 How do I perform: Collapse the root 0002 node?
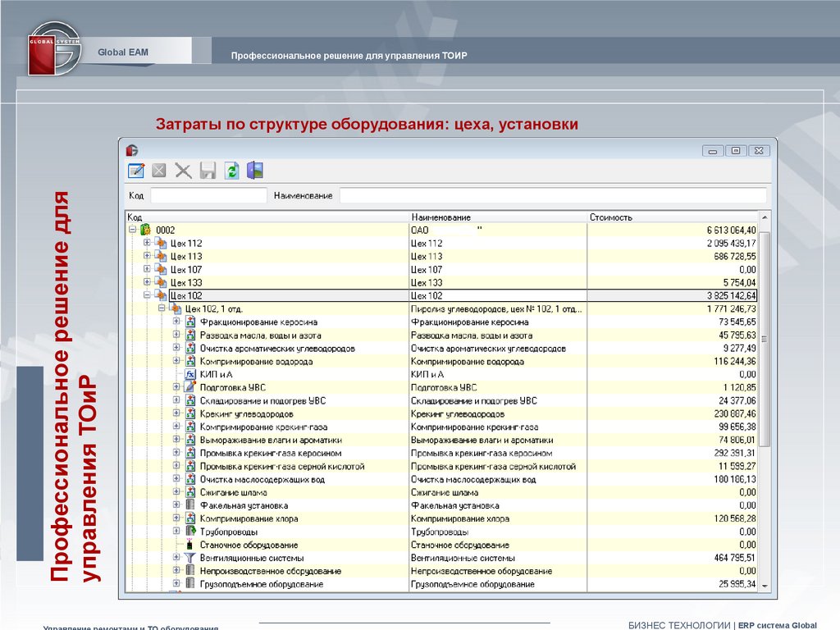(x=132, y=230)
